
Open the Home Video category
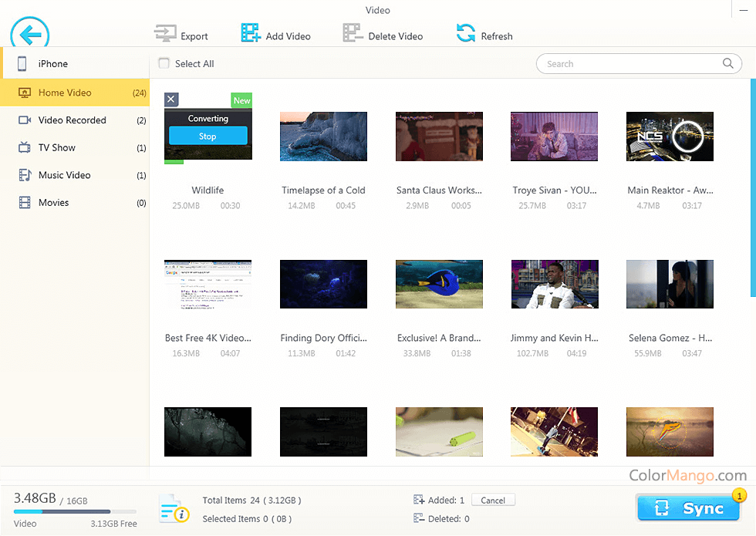point(65,93)
